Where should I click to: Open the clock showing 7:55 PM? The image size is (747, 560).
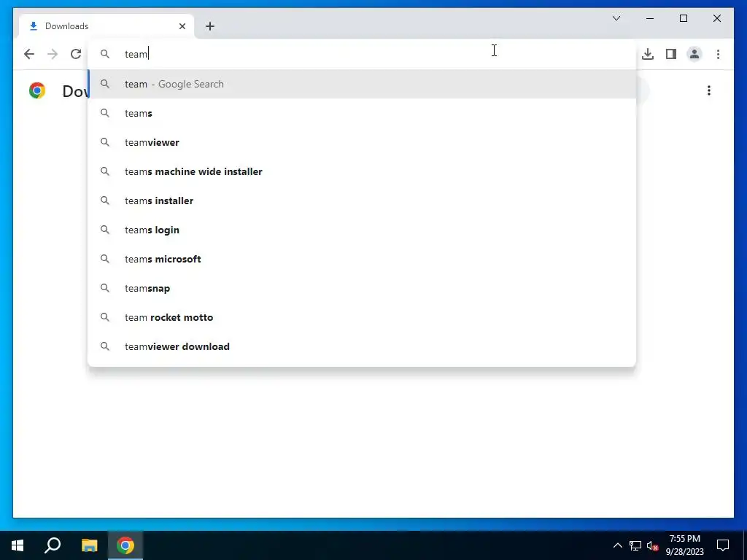tap(684, 545)
